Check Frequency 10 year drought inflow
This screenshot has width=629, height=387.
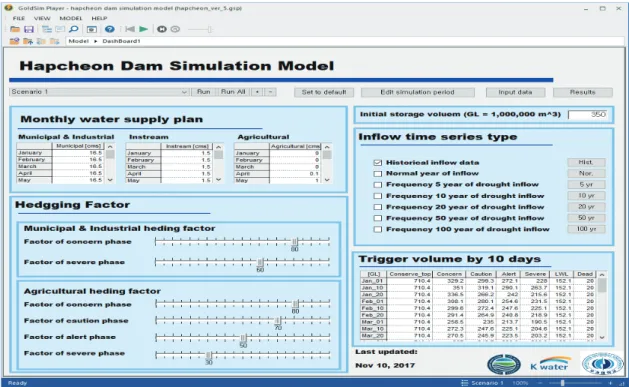(x=377, y=196)
